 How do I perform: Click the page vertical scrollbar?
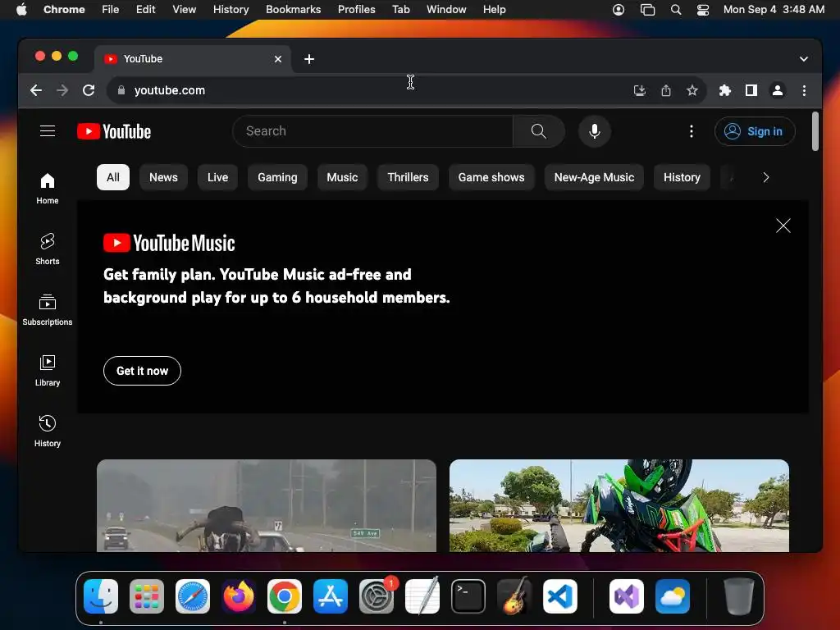(815, 131)
